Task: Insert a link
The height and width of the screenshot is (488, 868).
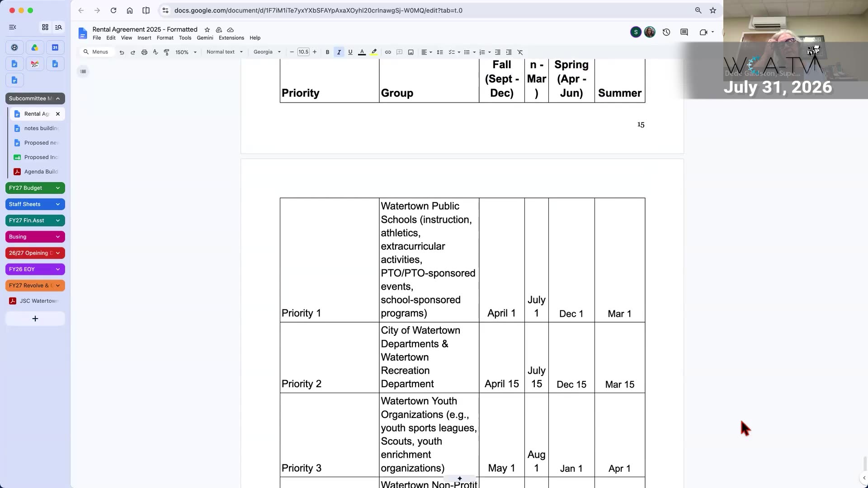Action: click(388, 52)
